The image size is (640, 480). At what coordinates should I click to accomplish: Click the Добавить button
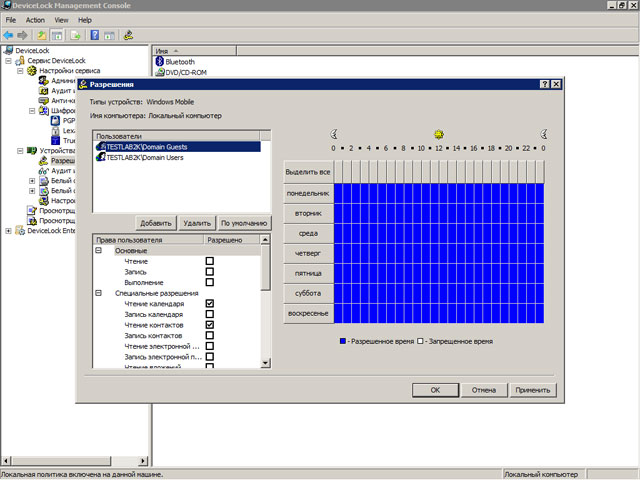pos(156,223)
